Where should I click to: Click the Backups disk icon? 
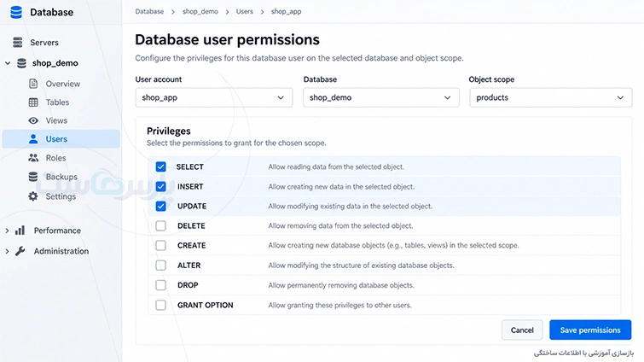pos(33,177)
